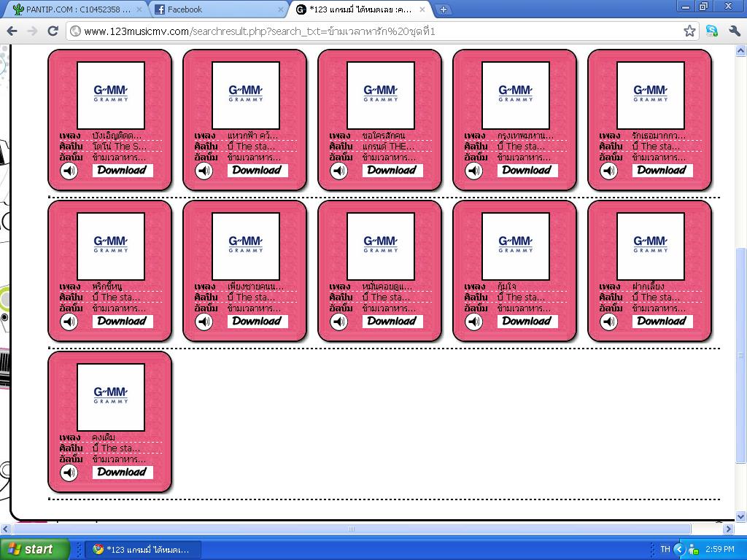This screenshot has width=747, height=560.
Task: Expand hidden system tray icons
Action: (679, 550)
